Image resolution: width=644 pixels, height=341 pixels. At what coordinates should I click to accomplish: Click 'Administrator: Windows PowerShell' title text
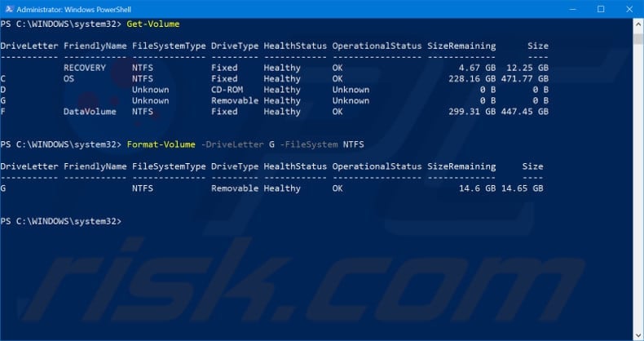coord(74,9)
